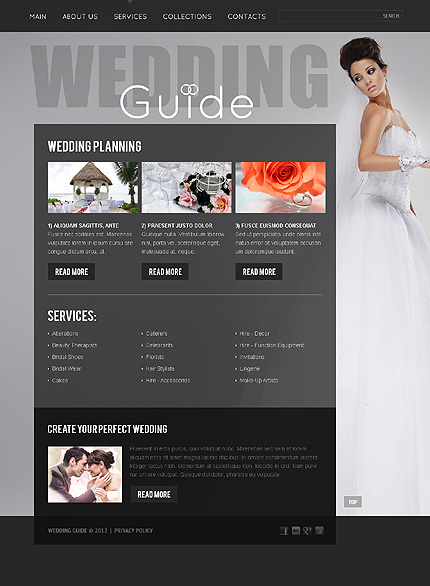Focus the search input field

(x=329, y=16)
